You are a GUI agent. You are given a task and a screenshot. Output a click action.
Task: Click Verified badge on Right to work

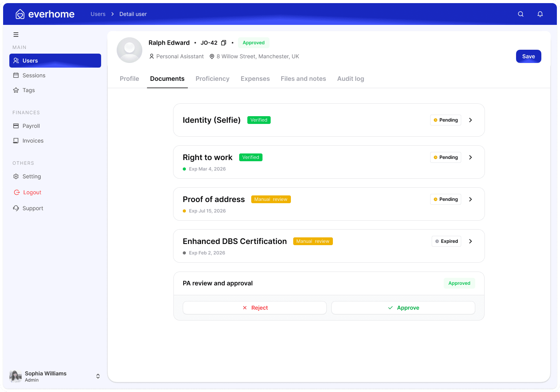tap(251, 157)
